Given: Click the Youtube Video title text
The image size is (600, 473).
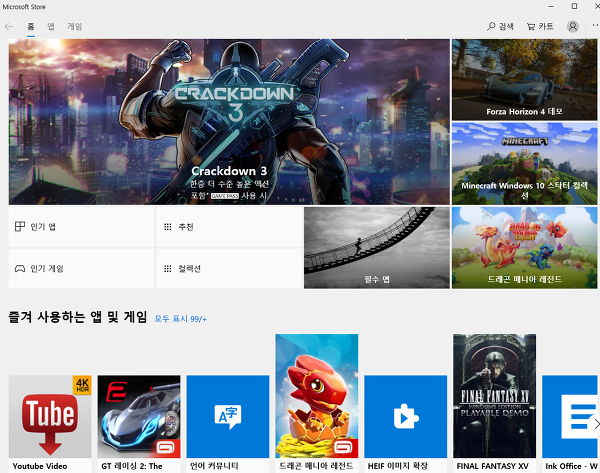Looking at the screenshot, I should pos(40,466).
